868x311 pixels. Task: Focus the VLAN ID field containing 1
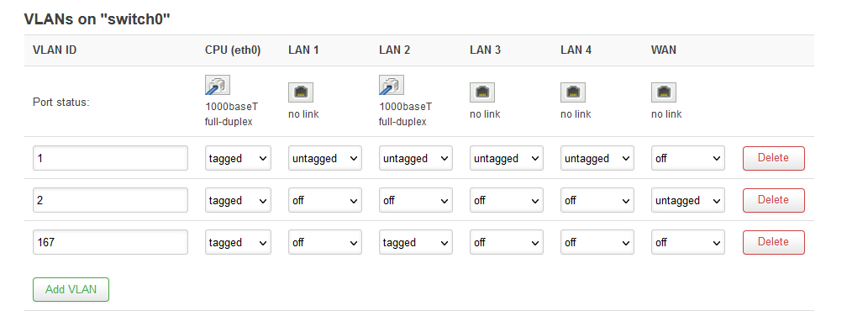point(110,158)
